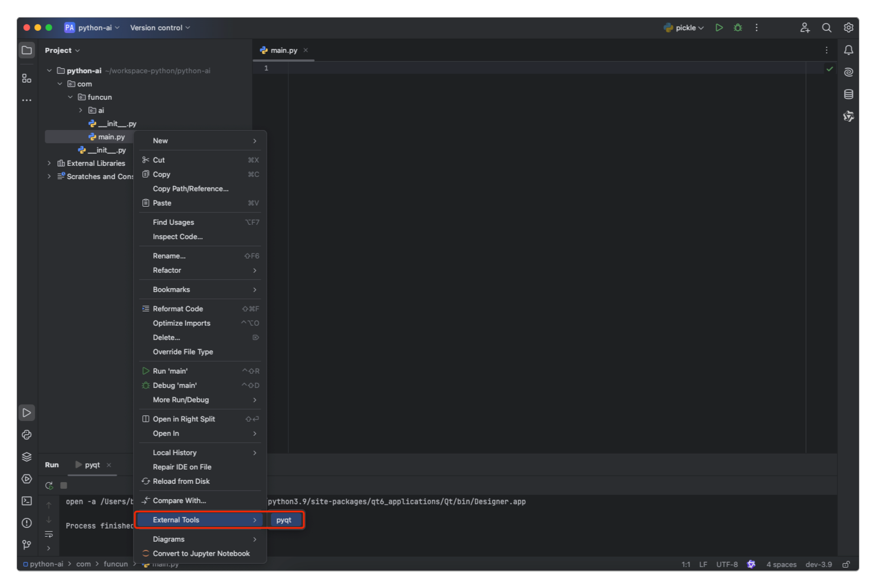
Task: Open the Services tool window icon
Action: pos(26,479)
